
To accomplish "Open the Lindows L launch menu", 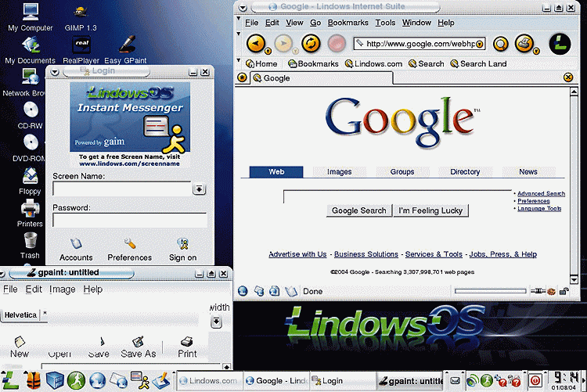I will click(10, 380).
